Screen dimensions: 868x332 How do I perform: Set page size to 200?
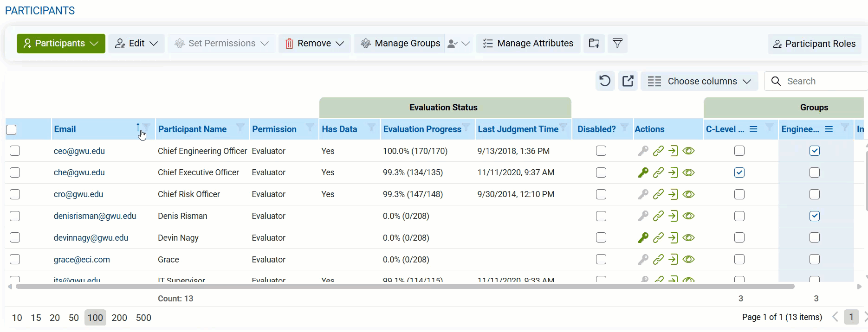tap(119, 318)
